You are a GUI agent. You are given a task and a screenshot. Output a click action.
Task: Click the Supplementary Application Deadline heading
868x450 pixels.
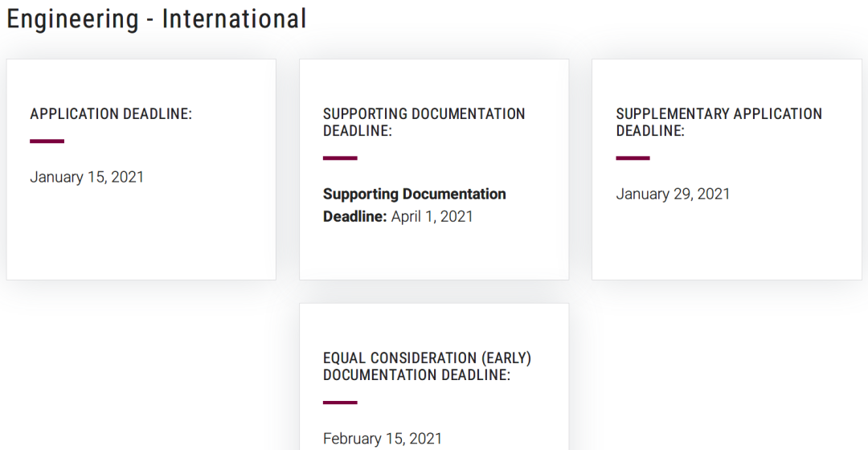719,122
